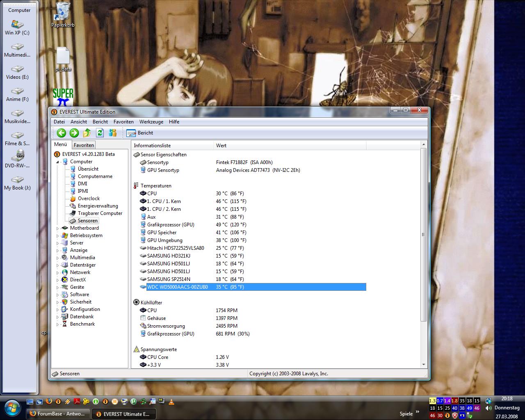This screenshot has height=420, width=525.
Task: Click the Wert column header
Action: click(290, 146)
